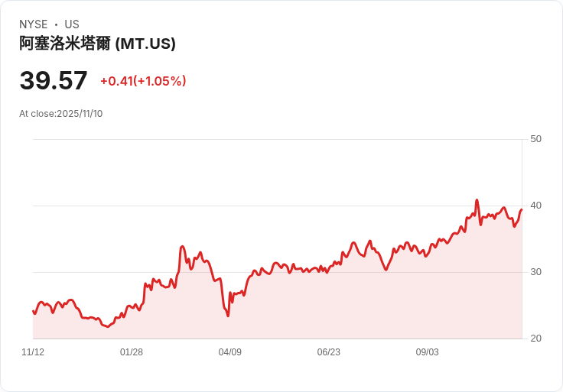Image resolution: width=563 pixels, height=392 pixels.
Task: Click the March spike peak on chart line
Action: (x=182, y=246)
